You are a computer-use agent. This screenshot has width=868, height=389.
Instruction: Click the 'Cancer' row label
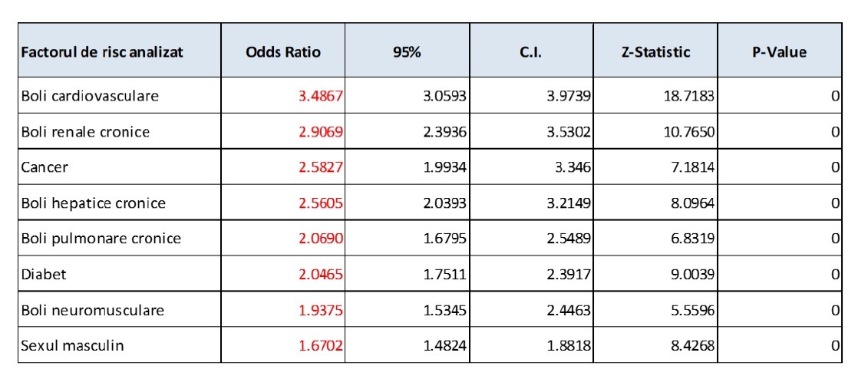pyautogui.click(x=42, y=167)
